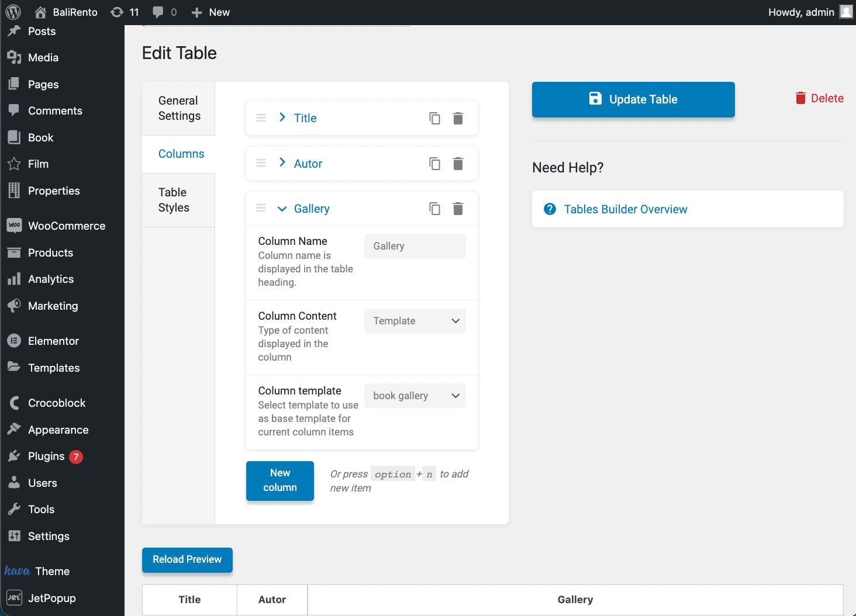Click the help icon beside Tables Builder Overview
Image resolution: width=856 pixels, height=616 pixels.
coord(550,209)
